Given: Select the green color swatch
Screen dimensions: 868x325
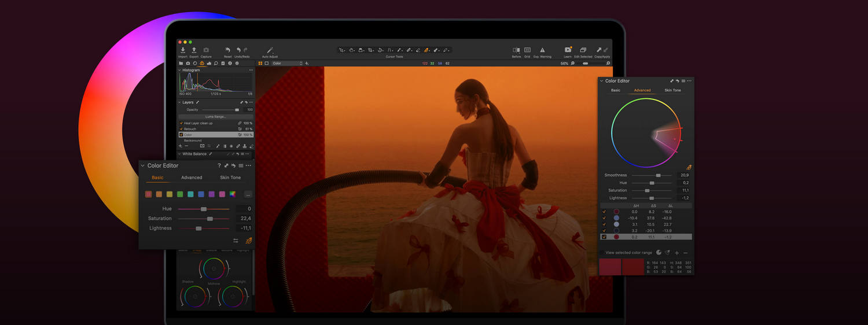Looking at the screenshot, I should point(180,194).
